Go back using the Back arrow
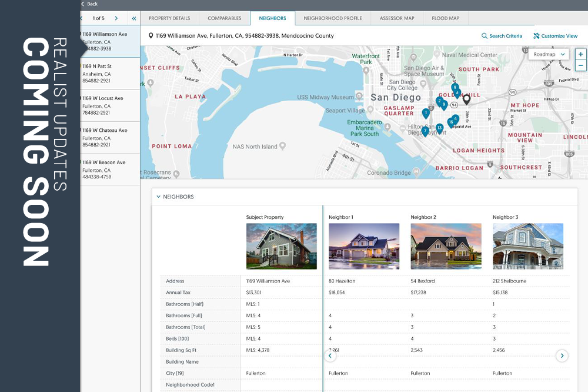Viewport: 588px width, 392px height. click(89, 4)
